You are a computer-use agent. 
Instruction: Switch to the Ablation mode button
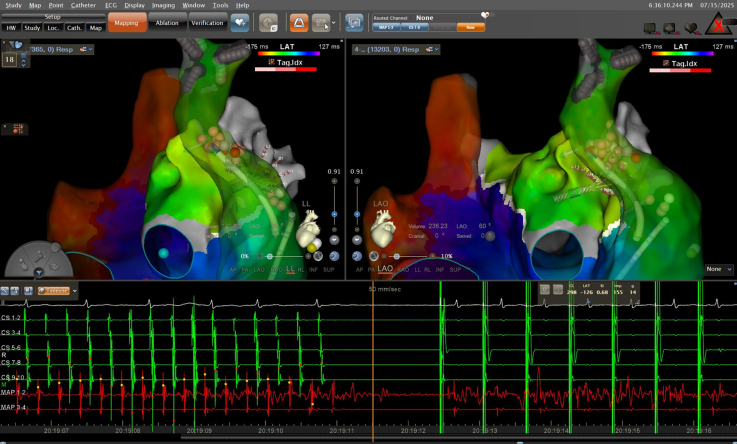[167, 23]
